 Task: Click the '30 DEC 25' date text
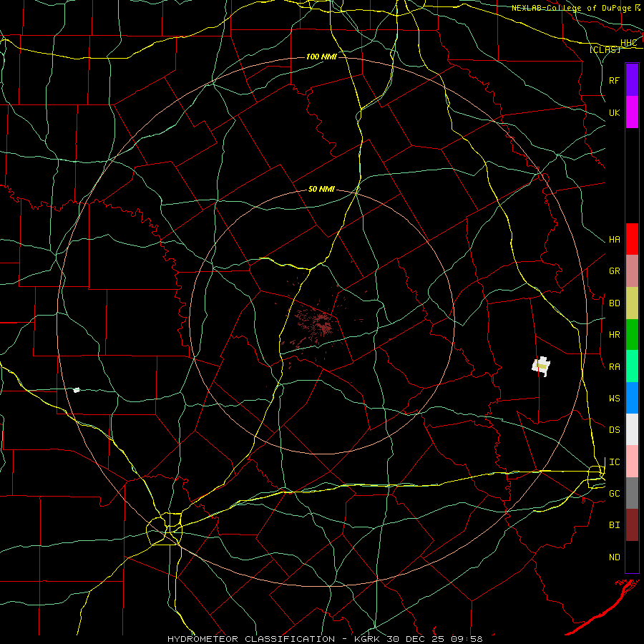click(x=416, y=639)
